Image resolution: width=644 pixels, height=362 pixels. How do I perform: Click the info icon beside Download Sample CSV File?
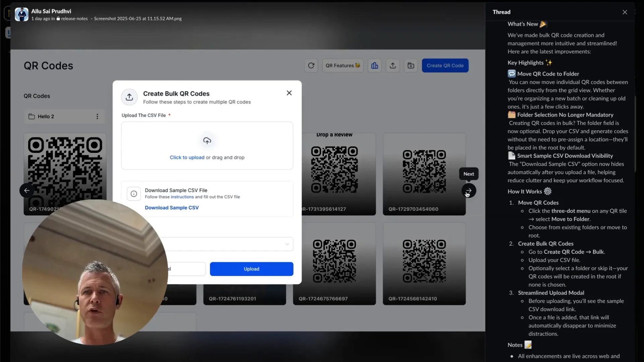[x=133, y=194]
